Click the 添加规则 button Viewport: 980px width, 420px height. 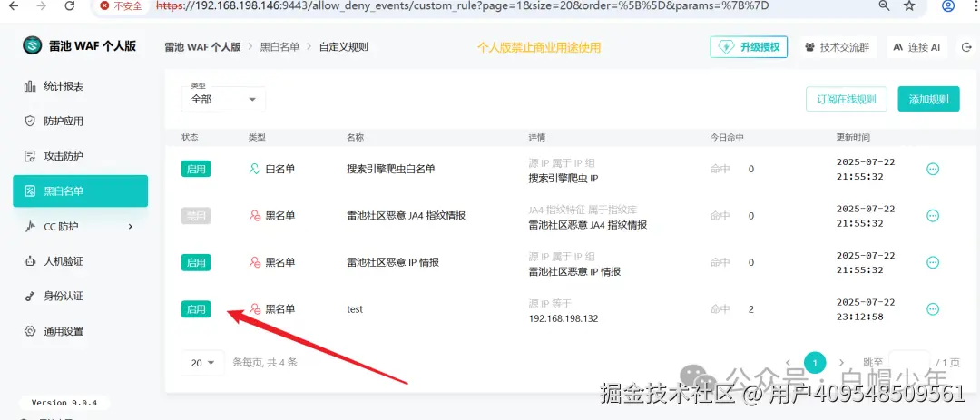click(x=929, y=99)
